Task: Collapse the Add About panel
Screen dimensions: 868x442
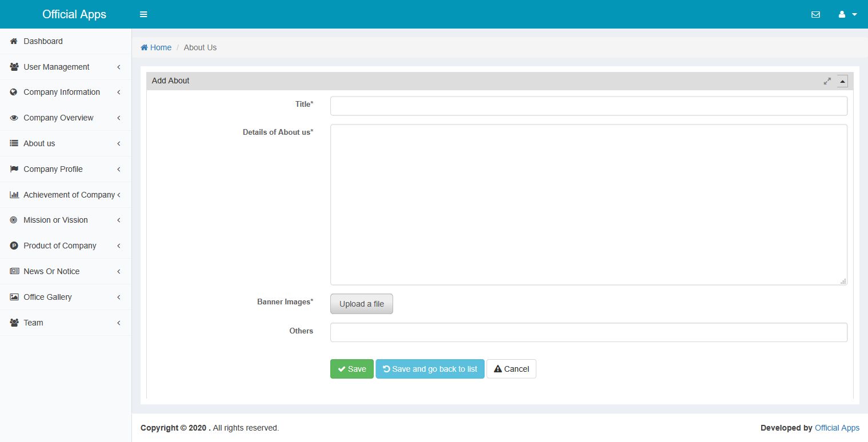Action: point(842,81)
